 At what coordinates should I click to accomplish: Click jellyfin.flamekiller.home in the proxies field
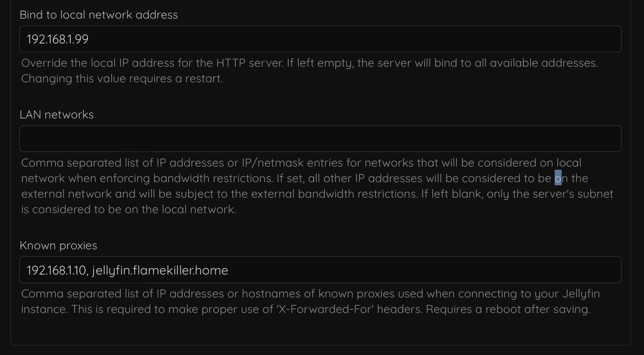[160, 270]
